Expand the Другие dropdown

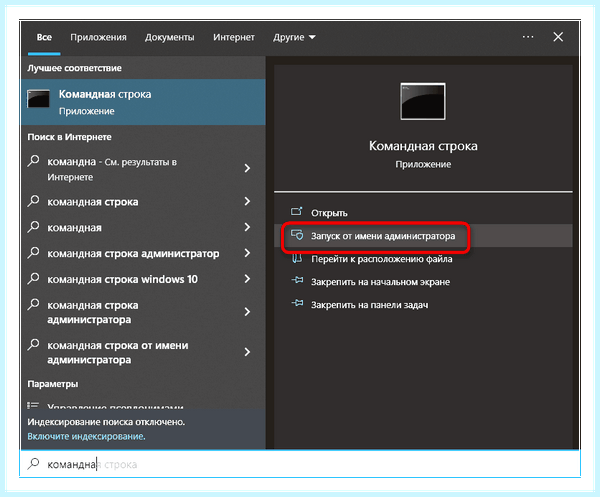point(294,37)
